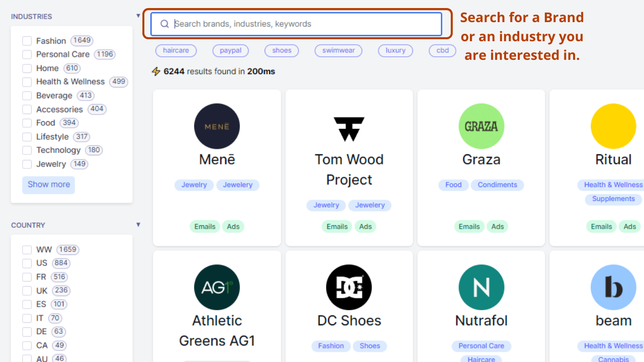Check the US country filter
The height and width of the screenshot is (362, 644).
tap(27, 263)
